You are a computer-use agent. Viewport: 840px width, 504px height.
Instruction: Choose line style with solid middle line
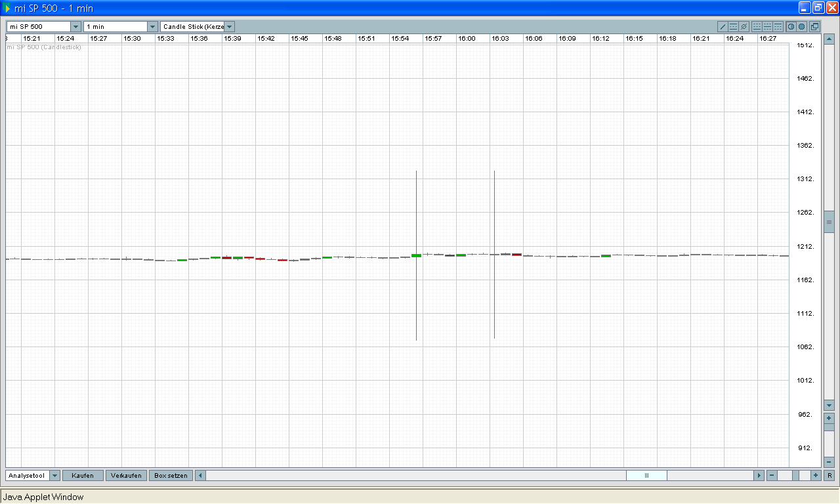coord(767,27)
